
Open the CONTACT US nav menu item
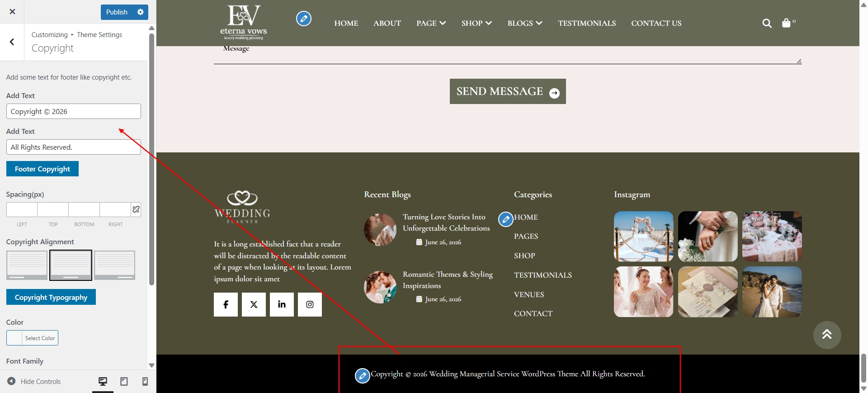pos(656,23)
